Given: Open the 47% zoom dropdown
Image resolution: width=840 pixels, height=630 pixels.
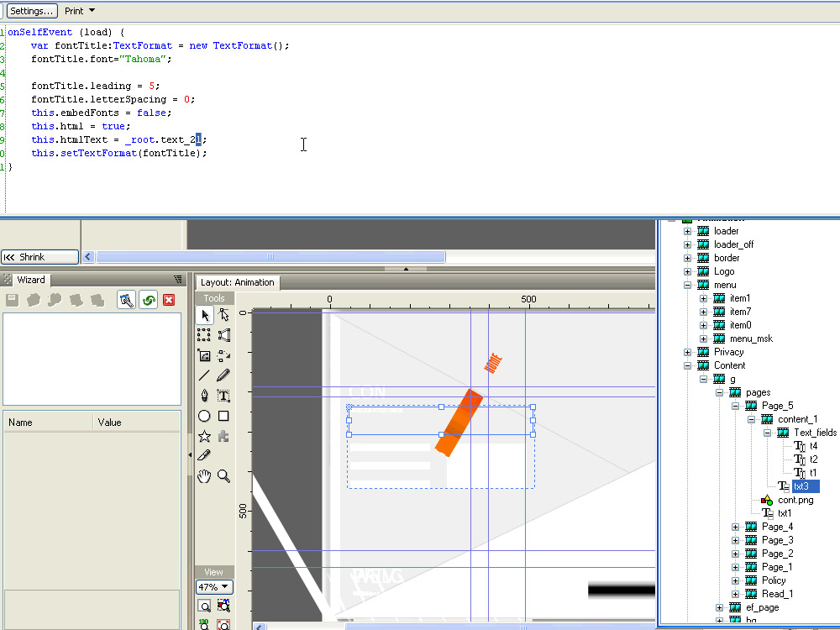Looking at the screenshot, I should pyautogui.click(x=214, y=587).
